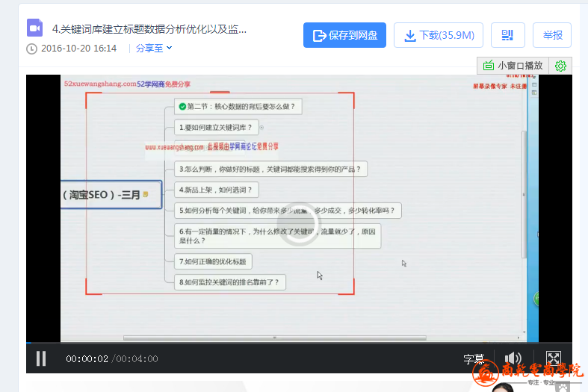This screenshot has width=588, height=392.
Task: Download the 35.9M video file
Action: [439, 35]
